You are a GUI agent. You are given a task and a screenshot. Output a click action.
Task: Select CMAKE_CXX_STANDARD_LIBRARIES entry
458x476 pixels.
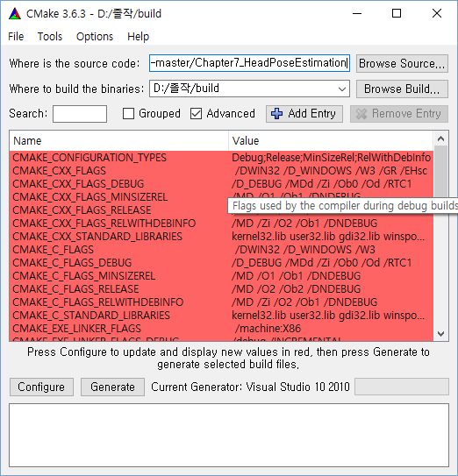97,237
